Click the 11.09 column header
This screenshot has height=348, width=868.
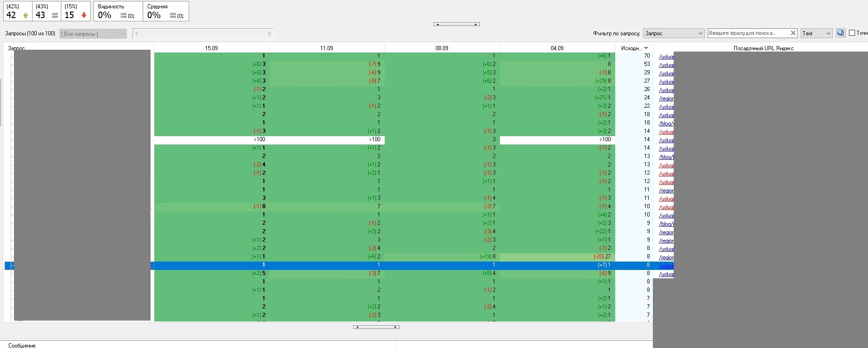pos(327,48)
